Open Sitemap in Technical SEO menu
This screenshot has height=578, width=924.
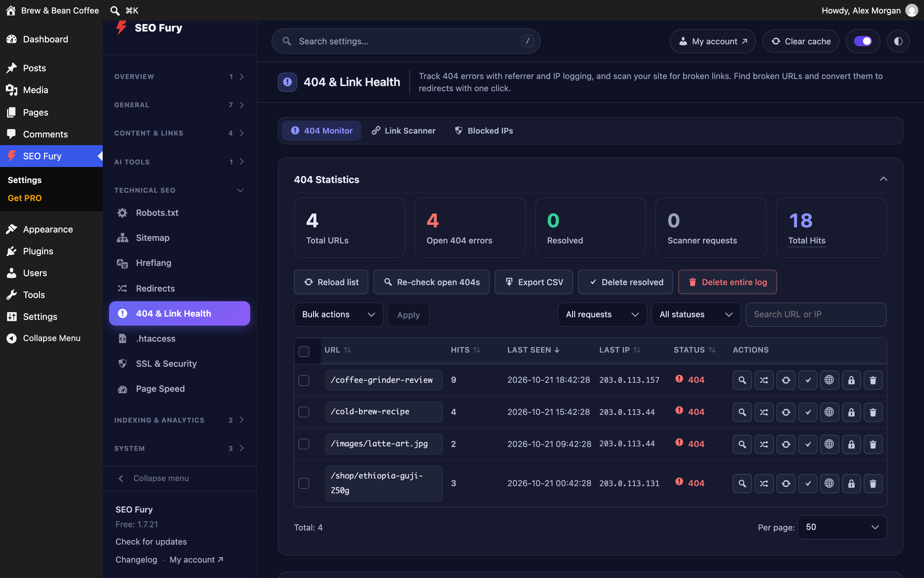pos(179,238)
